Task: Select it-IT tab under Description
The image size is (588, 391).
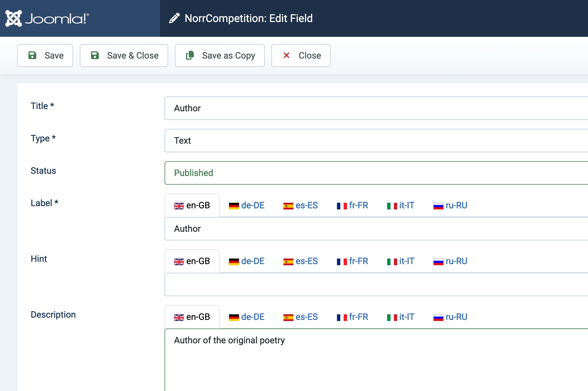Action: (401, 317)
